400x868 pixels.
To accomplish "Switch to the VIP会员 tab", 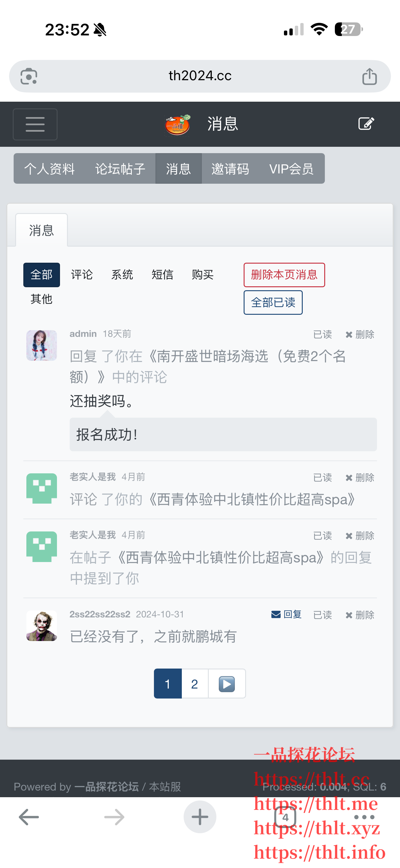I will (291, 169).
